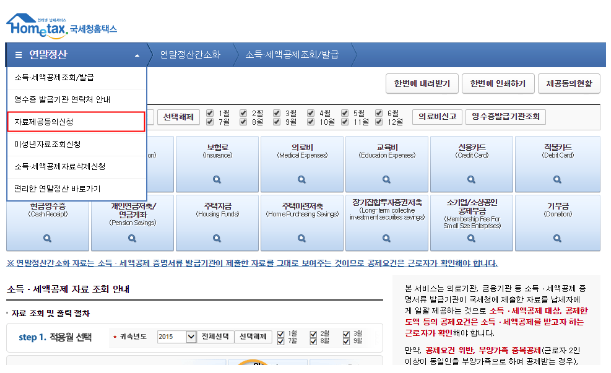Image resolution: width=611 pixels, height=373 pixels.
Task: Click 선택해제 next to the upper month checkboxes
Action: pos(178,117)
